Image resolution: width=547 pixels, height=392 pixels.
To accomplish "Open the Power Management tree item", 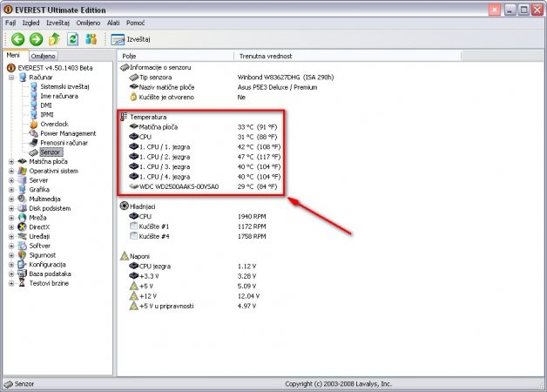I will 68,133.
